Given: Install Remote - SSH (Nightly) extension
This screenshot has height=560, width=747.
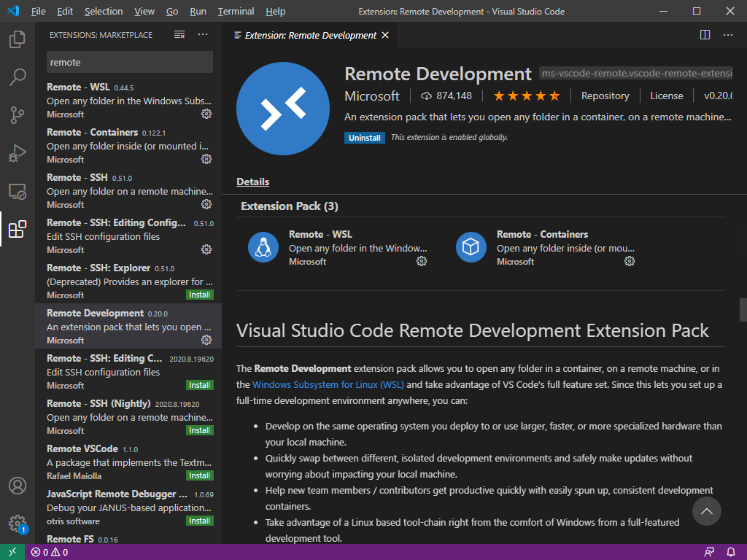Looking at the screenshot, I should [x=200, y=430].
